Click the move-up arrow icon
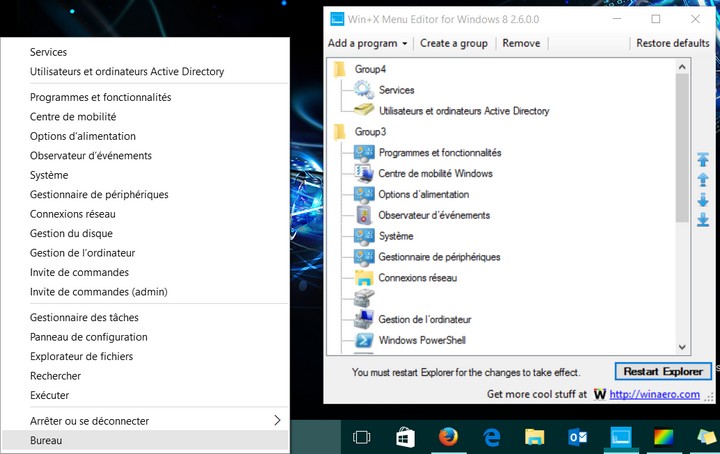This screenshot has width=720, height=454. coord(702,179)
